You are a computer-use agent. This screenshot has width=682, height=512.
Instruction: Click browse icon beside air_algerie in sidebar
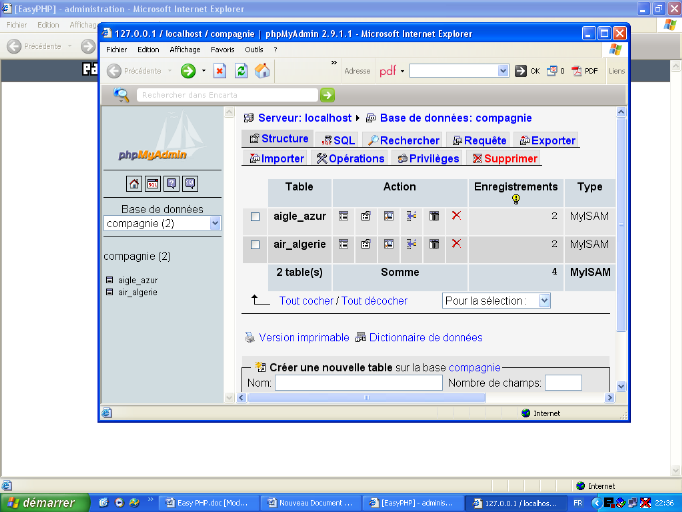(x=110, y=292)
